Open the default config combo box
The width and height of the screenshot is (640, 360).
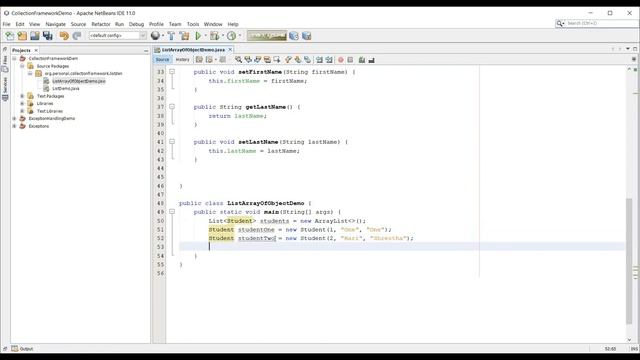[118, 36]
